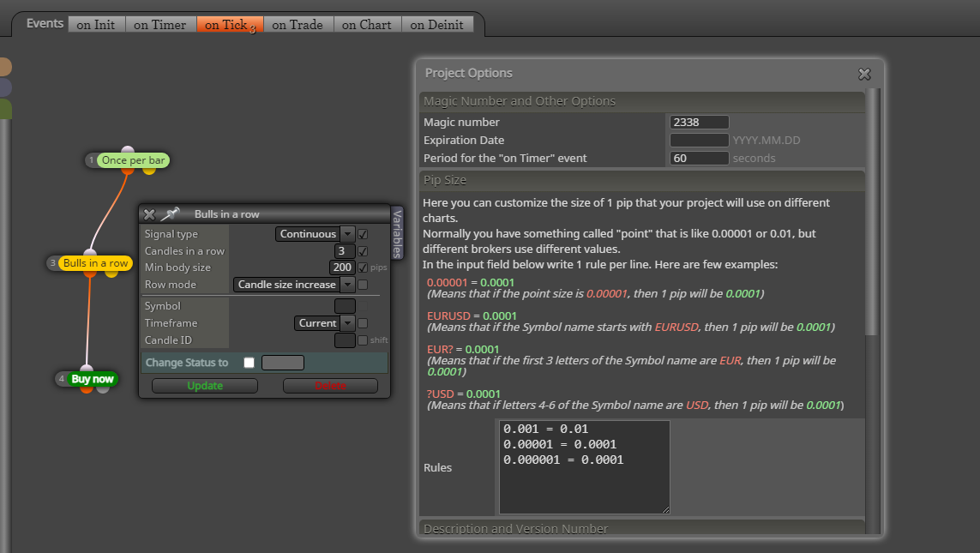The height and width of the screenshot is (553, 980).
Task: Click the green category circle on left sidebar
Action: [x=4, y=108]
